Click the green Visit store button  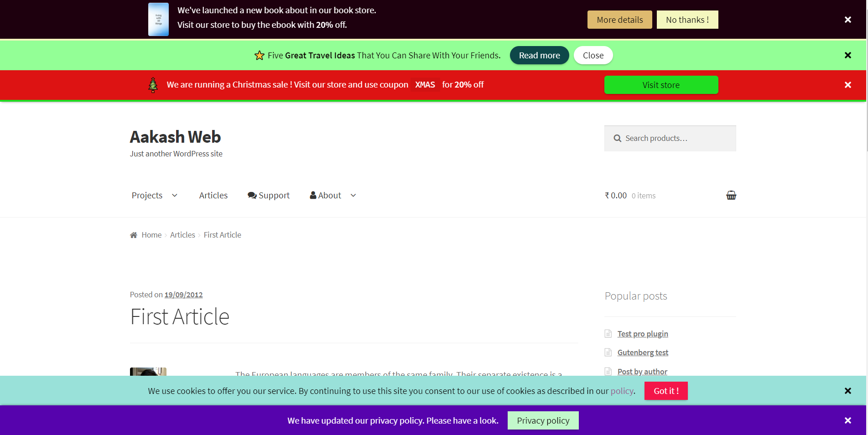coord(660,85)
